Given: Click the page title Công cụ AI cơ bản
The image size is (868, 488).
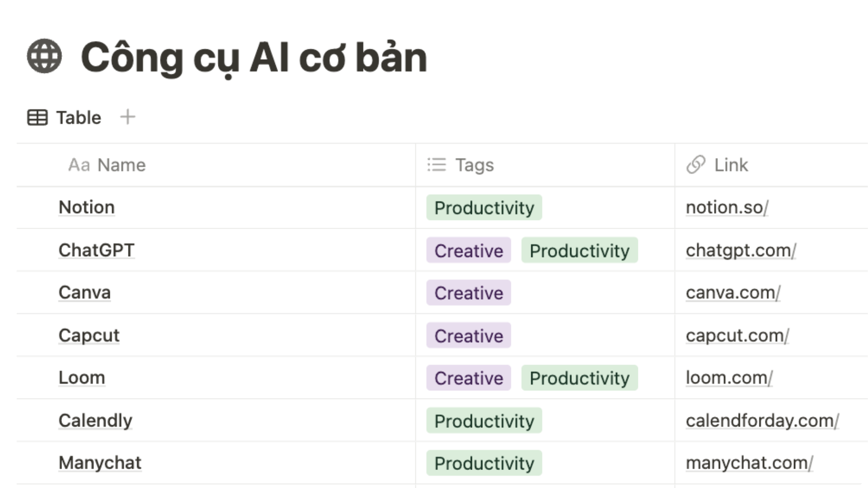Looking at the screenshot, I should pos(254,58).
